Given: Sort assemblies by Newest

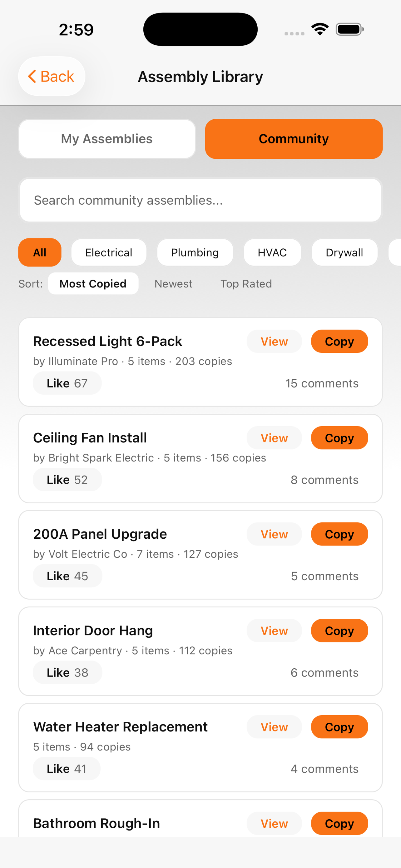Looking at the screenshot, I should pos(173,284).
